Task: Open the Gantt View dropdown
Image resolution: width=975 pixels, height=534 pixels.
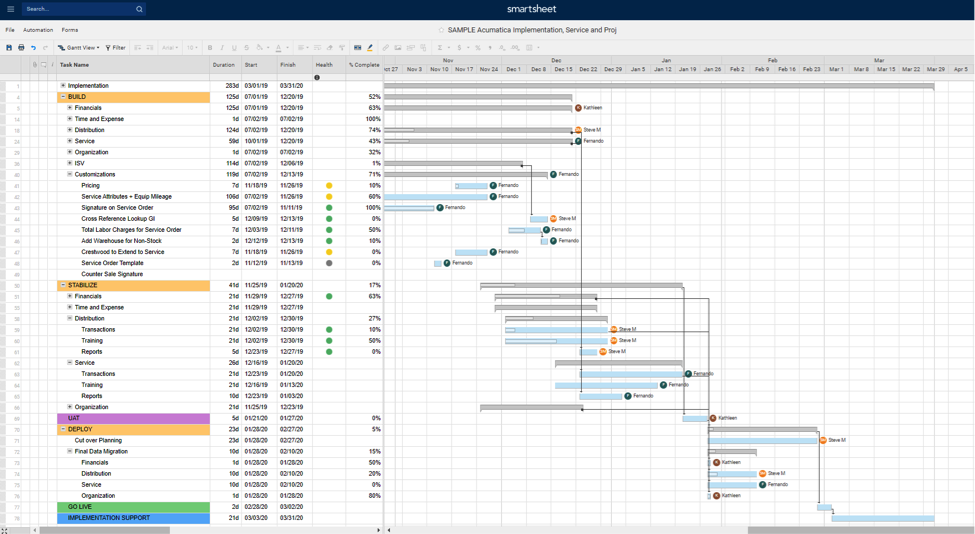Action: (x=78, y=47)
